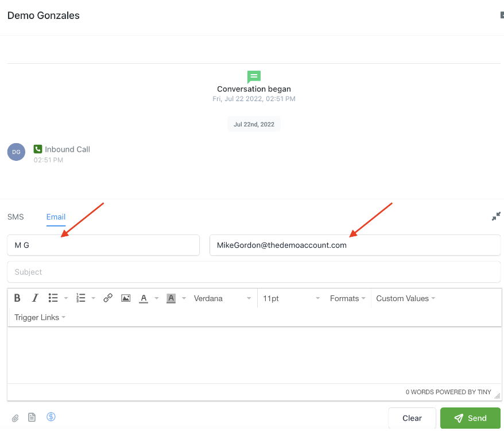Screen dimensions: 504x431
Task: Apply the text color swatch
Action: pos(144,298)
